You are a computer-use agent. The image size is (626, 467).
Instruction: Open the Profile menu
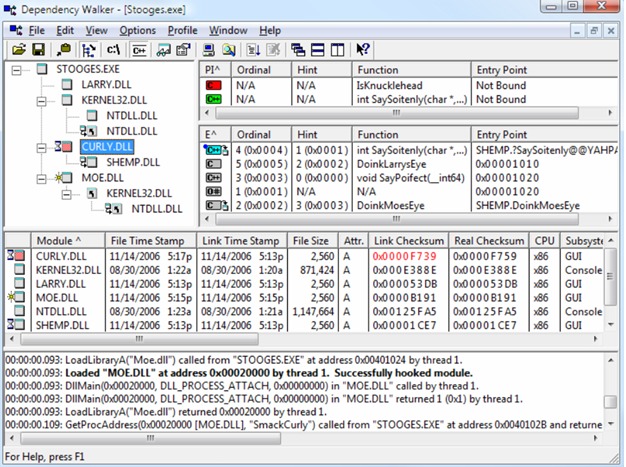coord(182,30)
